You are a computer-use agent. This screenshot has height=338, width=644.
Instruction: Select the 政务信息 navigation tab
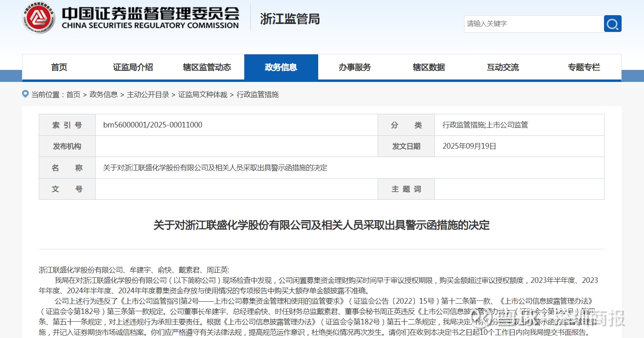[x=281, y=67]
